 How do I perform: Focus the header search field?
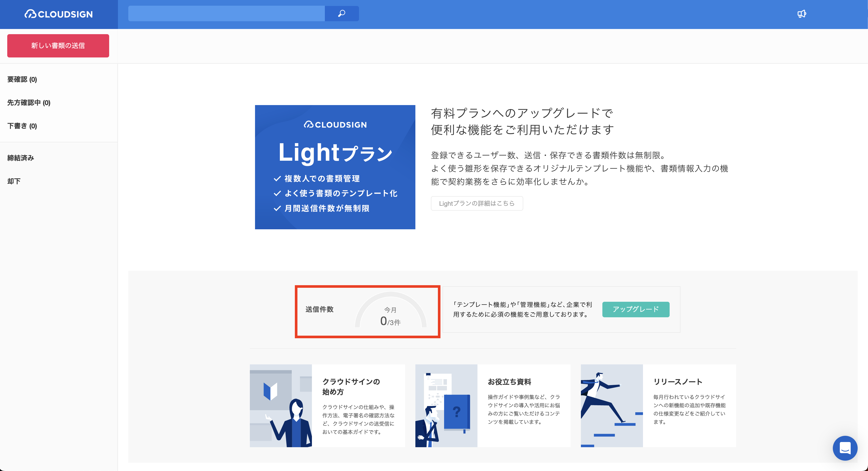[x=226, y=13]
